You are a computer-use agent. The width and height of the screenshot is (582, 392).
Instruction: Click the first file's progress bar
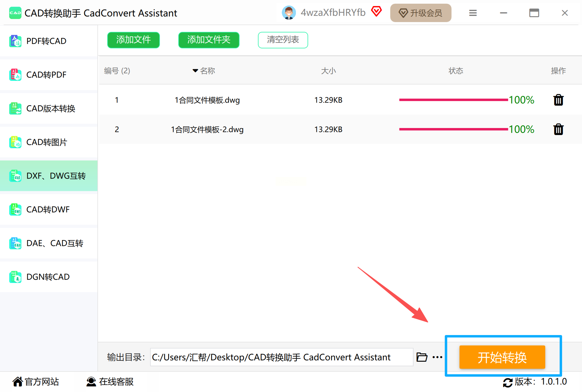coord(454,100)
